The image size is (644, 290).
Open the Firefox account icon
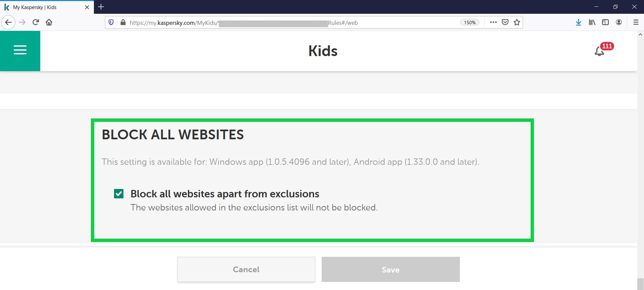point(619,22)
